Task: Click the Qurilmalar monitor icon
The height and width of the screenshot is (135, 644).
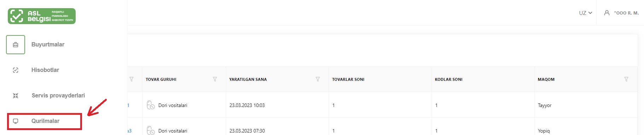Action: (16, 121)
